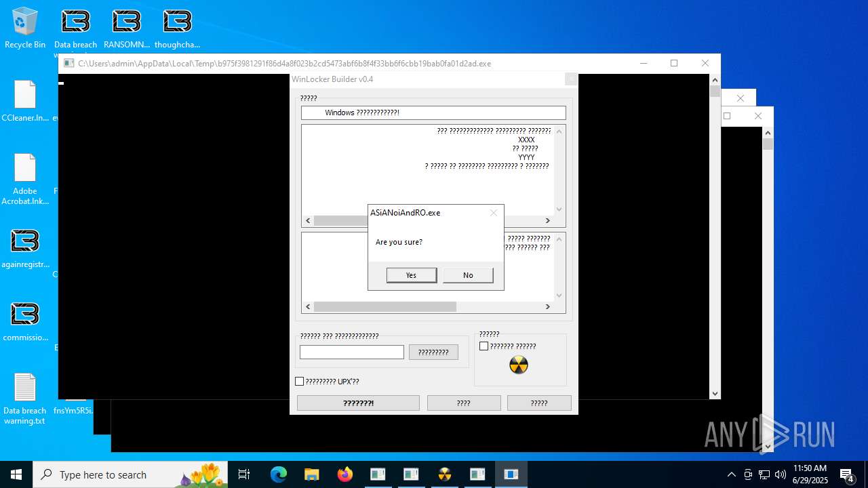Viewport: 868px width, 488px height.
Task: Click the middle ???? button at the bottom
Action: pyautogui.click(x=464, y=403)
